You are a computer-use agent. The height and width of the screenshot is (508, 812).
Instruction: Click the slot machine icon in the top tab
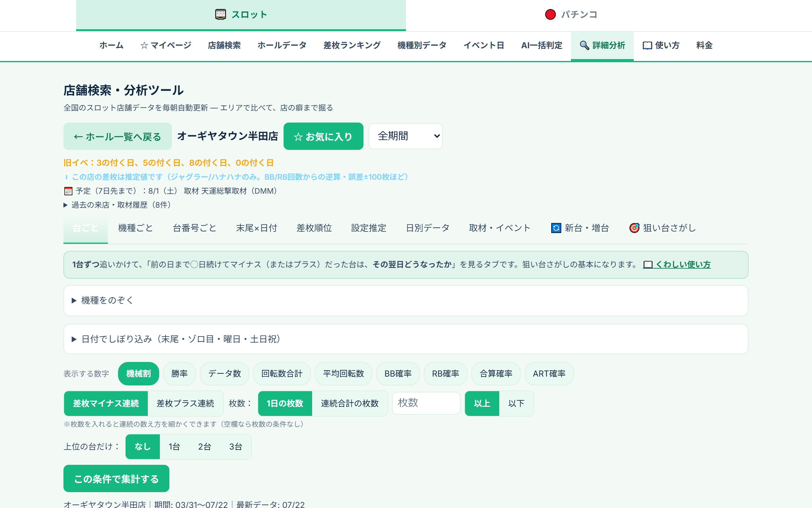pos(220,15)
